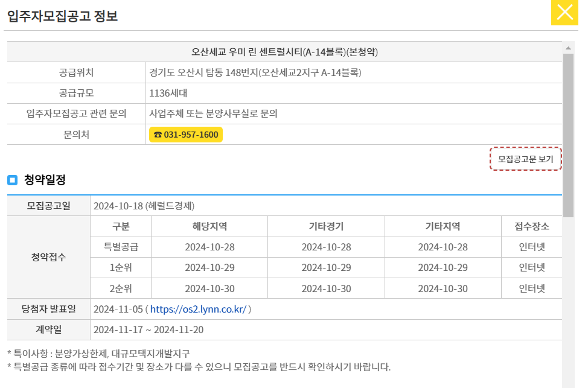Viewport: 588px width, 388px height.
Task: Click the 청약일정 section heading
Action: (45, 180)
